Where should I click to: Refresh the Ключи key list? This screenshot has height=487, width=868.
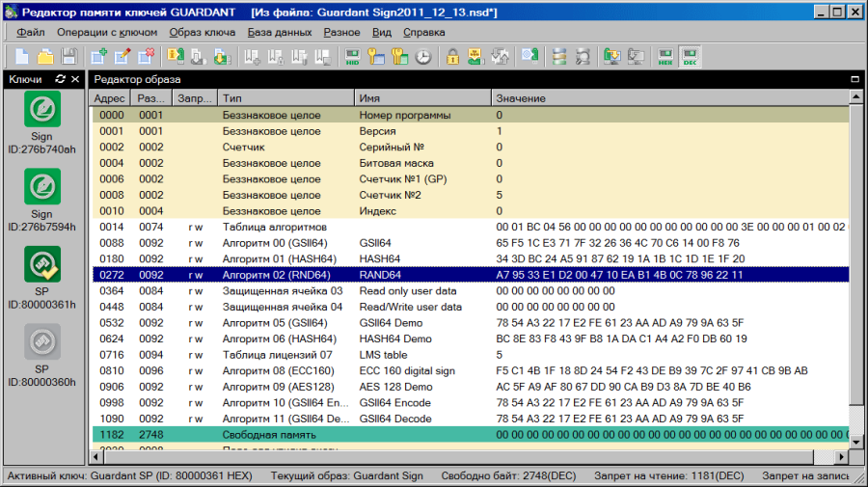pos(61,79)
